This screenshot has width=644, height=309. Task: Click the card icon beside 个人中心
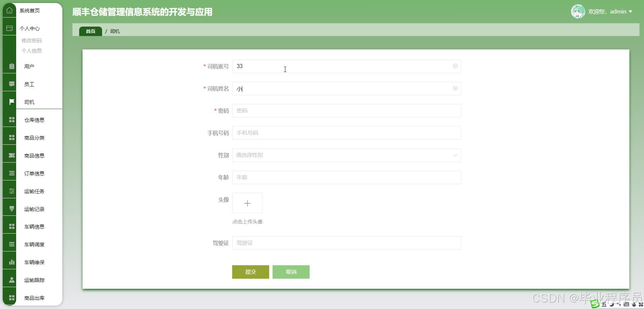(9, 28)
